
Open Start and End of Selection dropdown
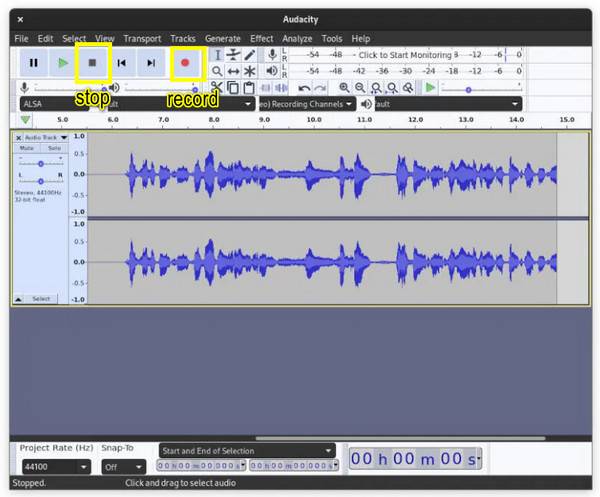[247, 451]
